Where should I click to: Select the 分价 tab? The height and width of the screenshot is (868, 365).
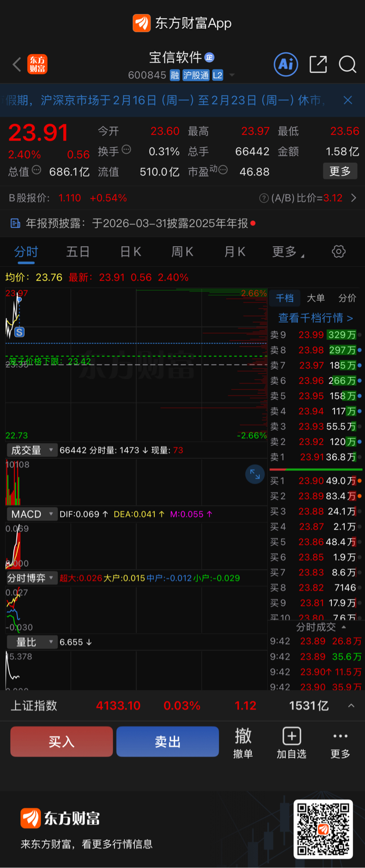(347, 298)
